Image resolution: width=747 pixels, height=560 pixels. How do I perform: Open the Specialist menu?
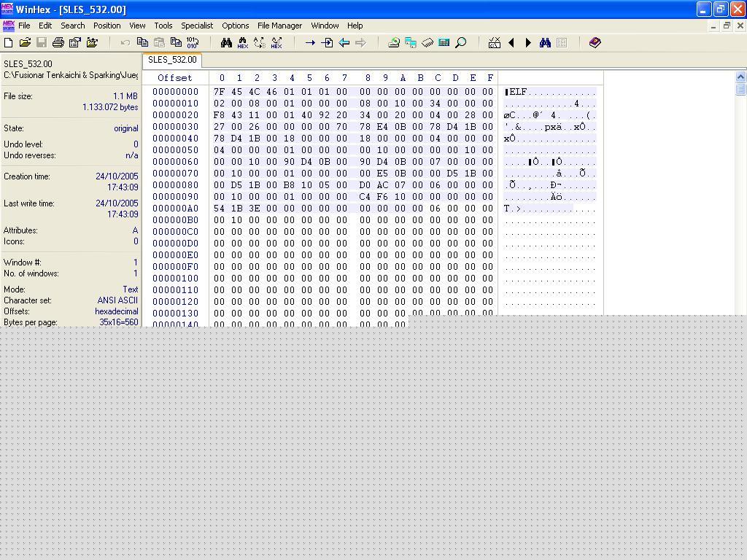[197, 26]
